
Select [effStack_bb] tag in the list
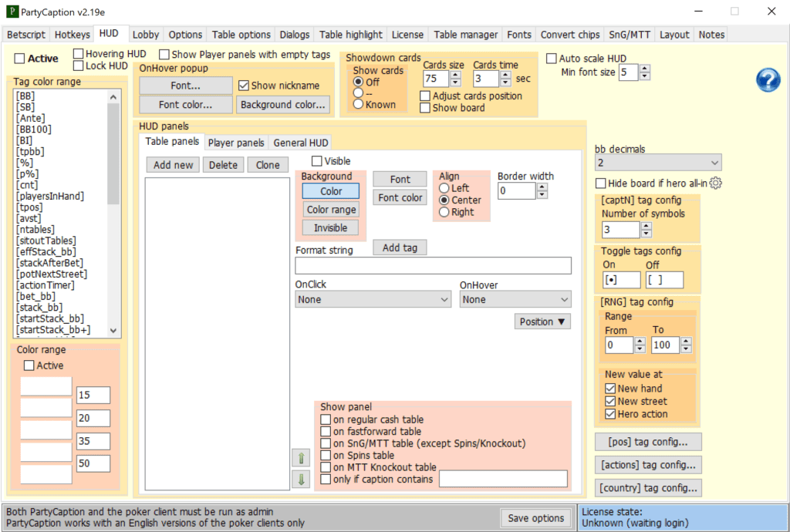46,251
